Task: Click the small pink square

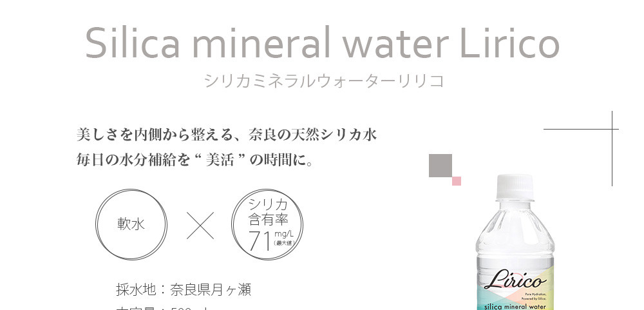Action: tap(456, 181)
